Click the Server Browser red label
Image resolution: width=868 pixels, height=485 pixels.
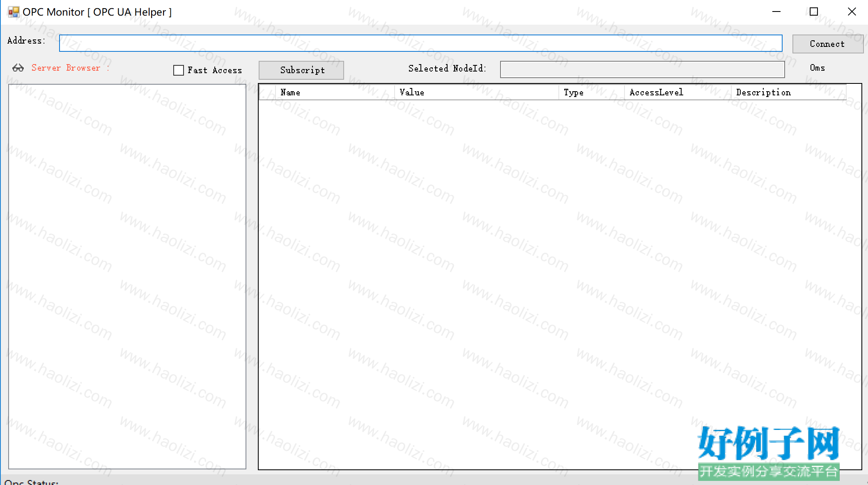(x=70, y=68)
